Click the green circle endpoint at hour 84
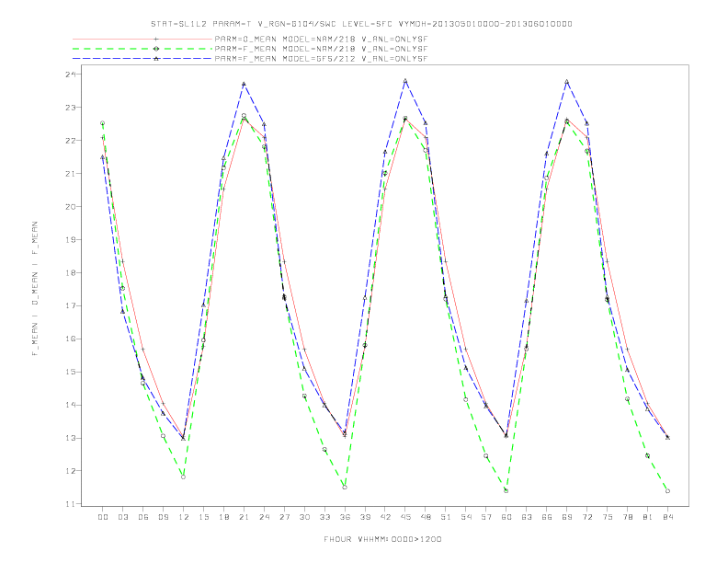The height and width of the screenshot is (563, 728). (667, 491)
